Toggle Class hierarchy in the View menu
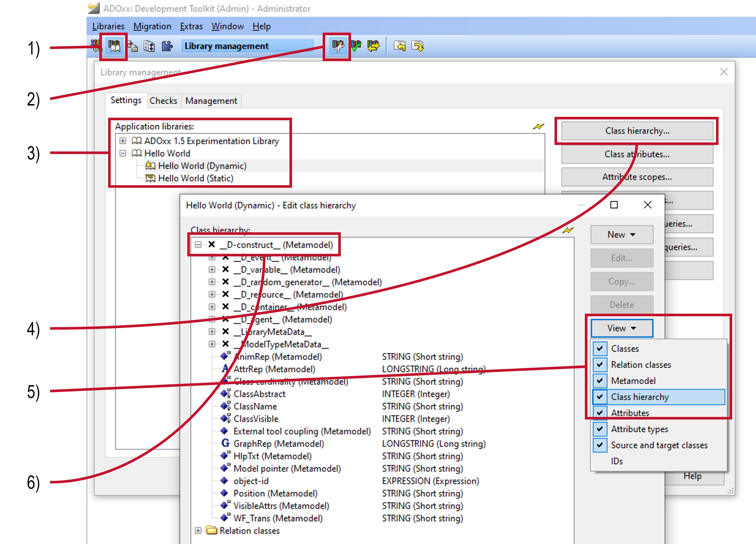The height and width of the screenshot is (544, 756). [658, 397]
